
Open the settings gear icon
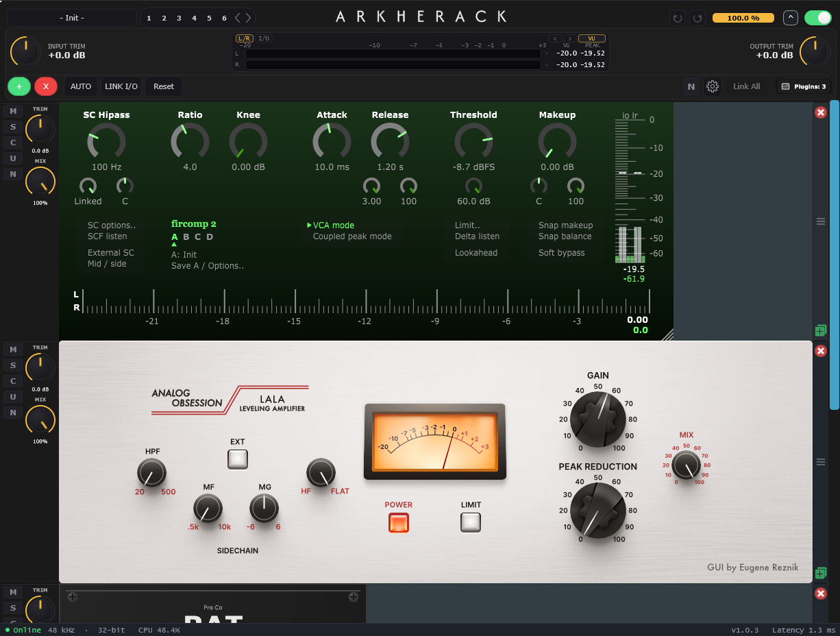[x=713, y=86]
